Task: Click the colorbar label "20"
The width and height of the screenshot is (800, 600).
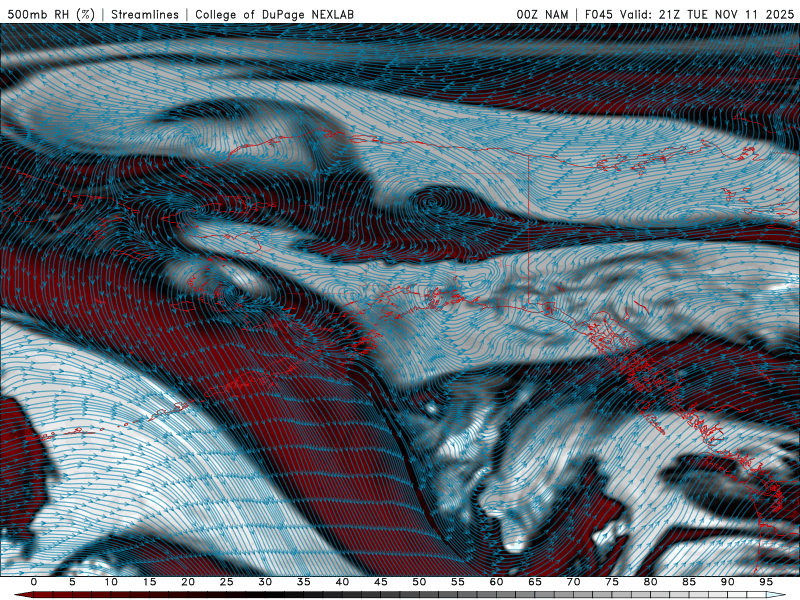Action: [188, 582]
